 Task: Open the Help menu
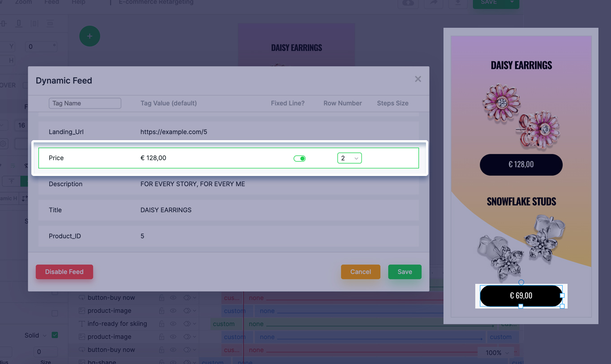click(78, 2)
